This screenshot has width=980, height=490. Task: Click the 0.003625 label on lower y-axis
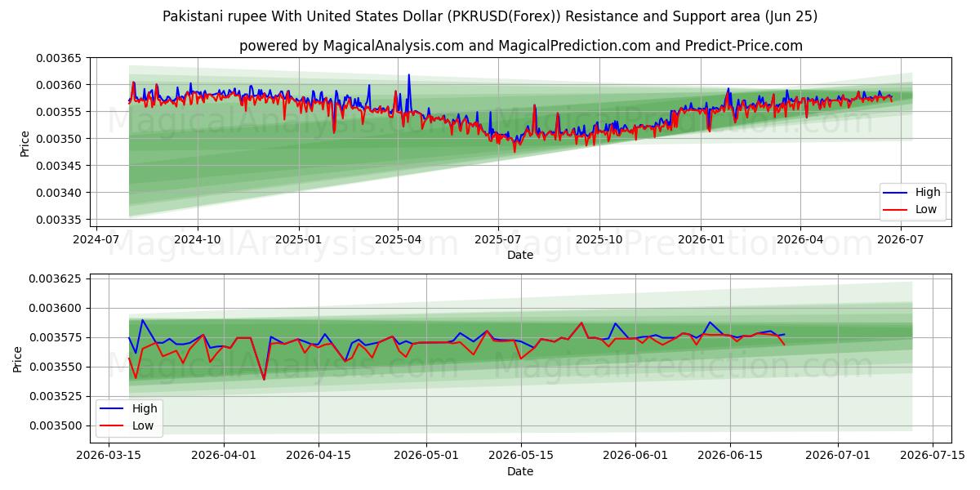(56, 278)
